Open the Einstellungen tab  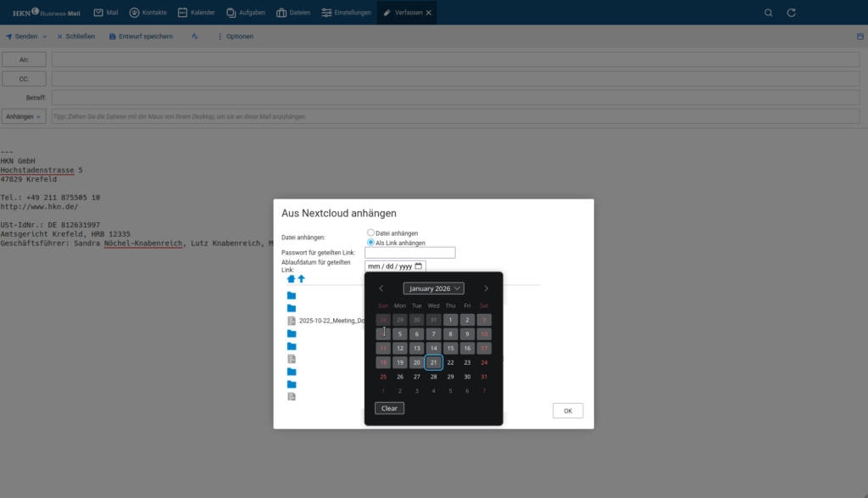[346, 13]
